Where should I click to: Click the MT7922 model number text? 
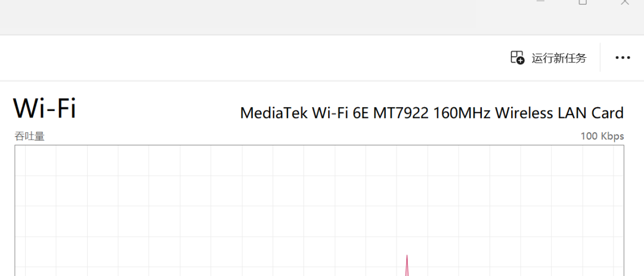401,113
